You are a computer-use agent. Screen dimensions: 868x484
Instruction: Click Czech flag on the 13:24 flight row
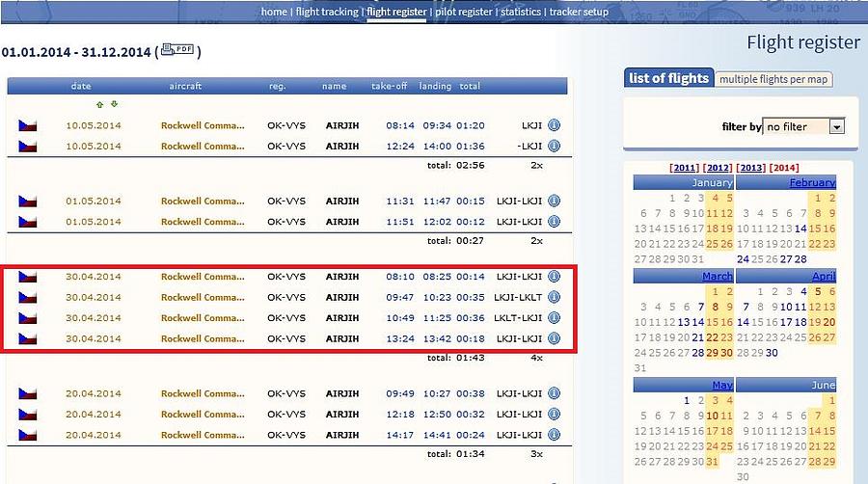[x=27, y=339]
